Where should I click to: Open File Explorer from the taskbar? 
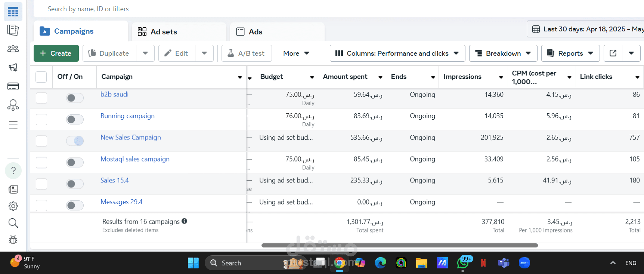point(422,263)
